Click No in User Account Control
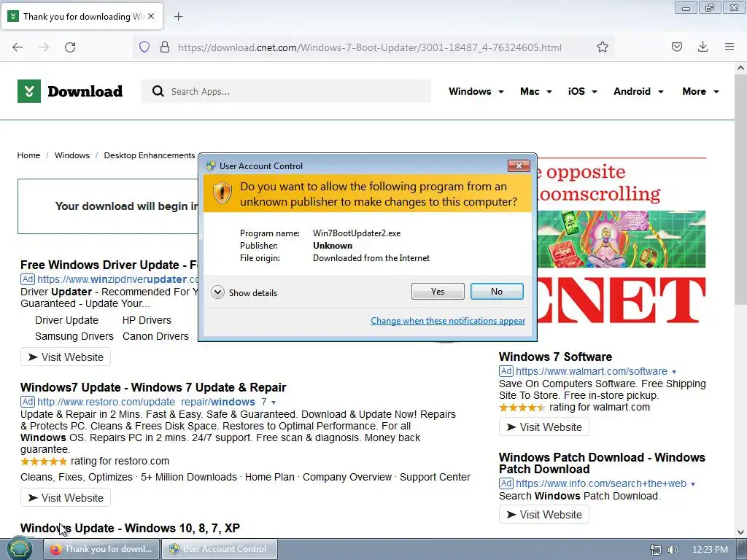The height and width of the screenshot is (560, 747). click(x=496, y=292)
